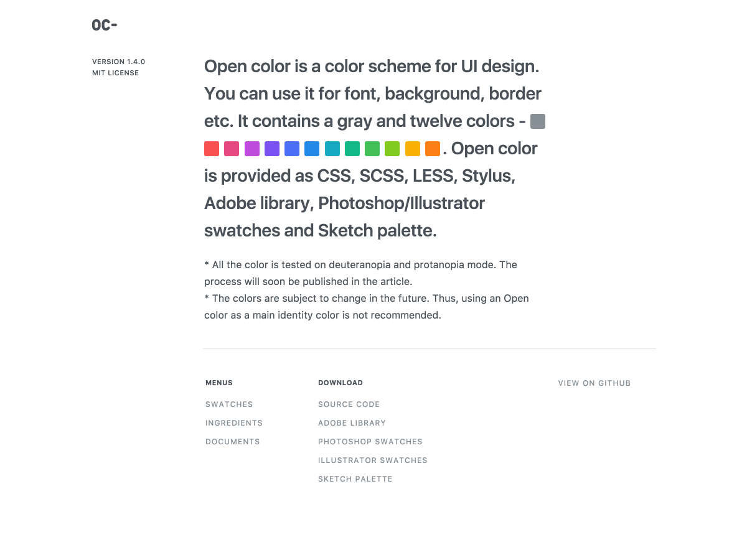Pick the grape purple color swatch

252,149
